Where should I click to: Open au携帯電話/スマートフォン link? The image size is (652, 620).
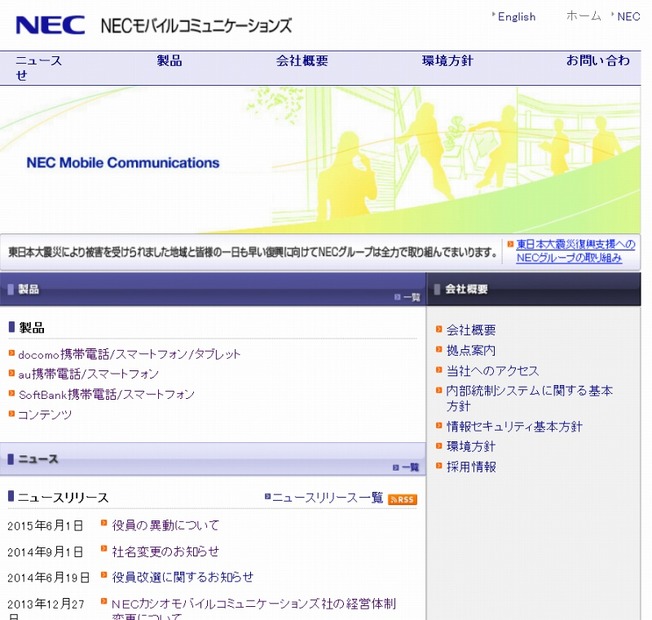(88, 374)
